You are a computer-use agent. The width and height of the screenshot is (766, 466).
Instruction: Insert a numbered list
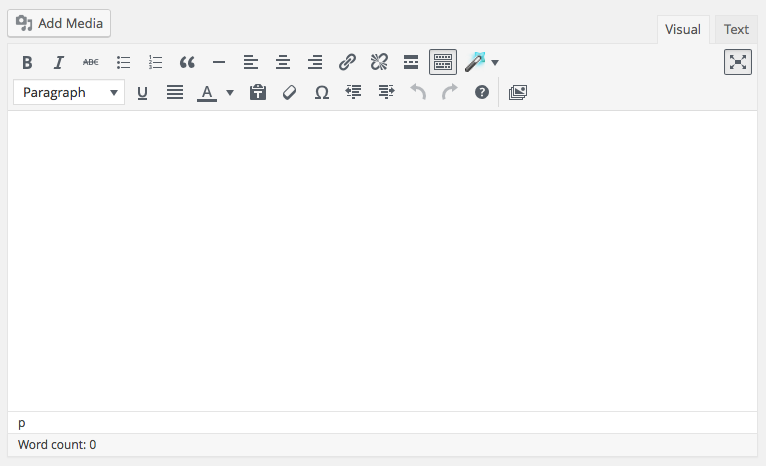pos(155,62)
